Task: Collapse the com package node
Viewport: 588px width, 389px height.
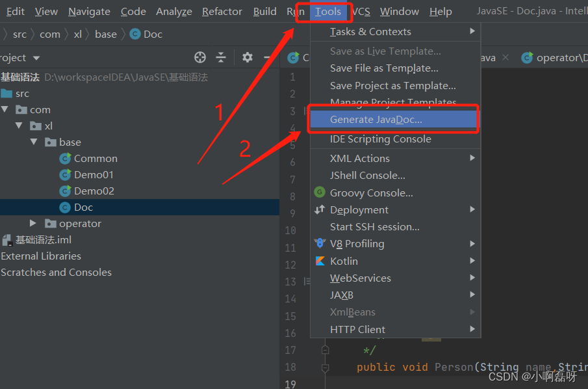Action: [x=5, y=109]
